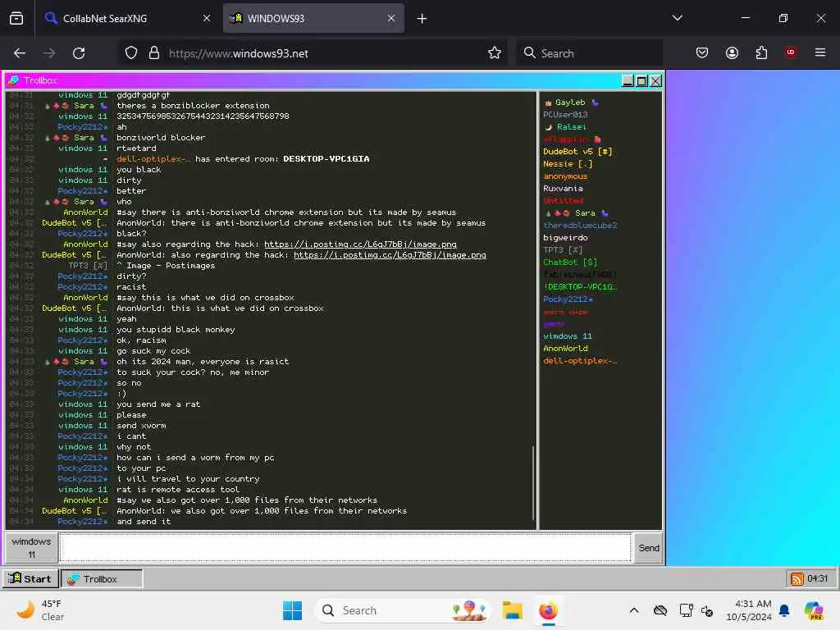The image size is (840, 630).
Task: Select dell-optiplex in user list
Action: tap(580, 361)
